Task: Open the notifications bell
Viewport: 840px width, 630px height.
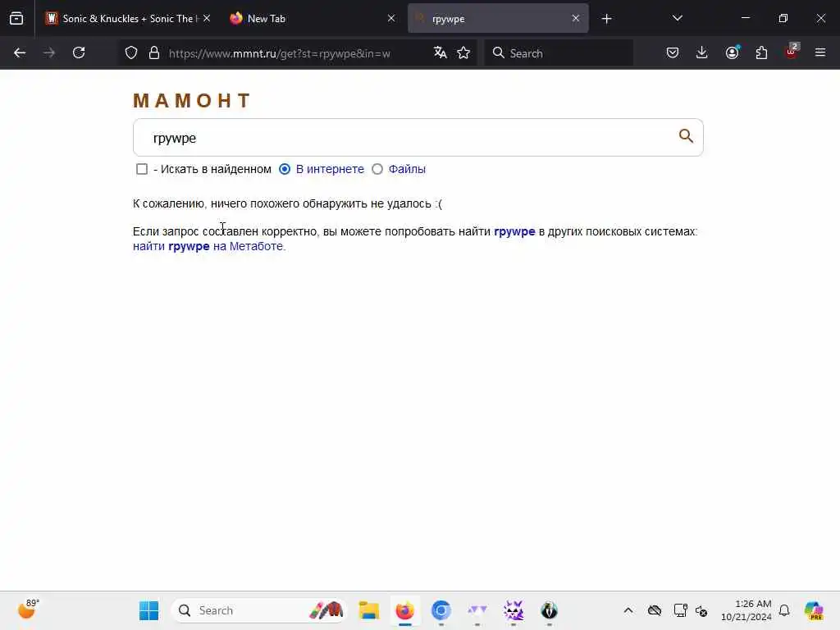Action: click(784, 610)
